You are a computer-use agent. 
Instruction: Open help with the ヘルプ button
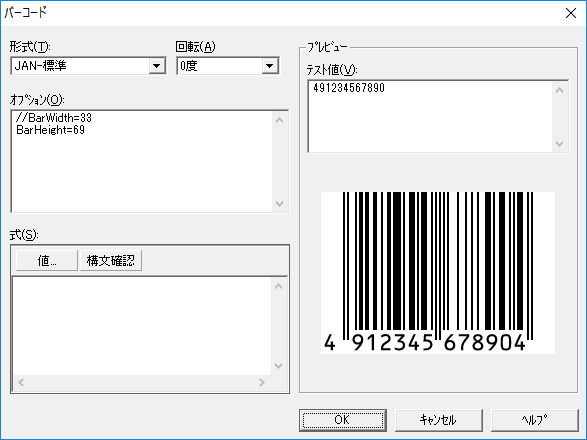pos(534,420)
